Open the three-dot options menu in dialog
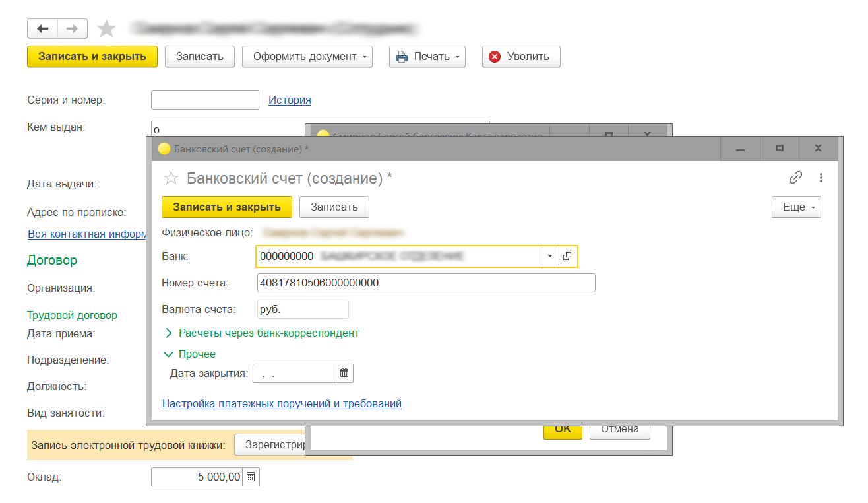The image size is (868, 503). (x=821, y=178)
